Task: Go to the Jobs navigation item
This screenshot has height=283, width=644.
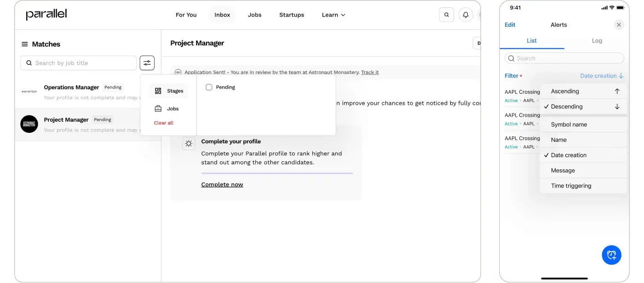Action: point(254,15)
